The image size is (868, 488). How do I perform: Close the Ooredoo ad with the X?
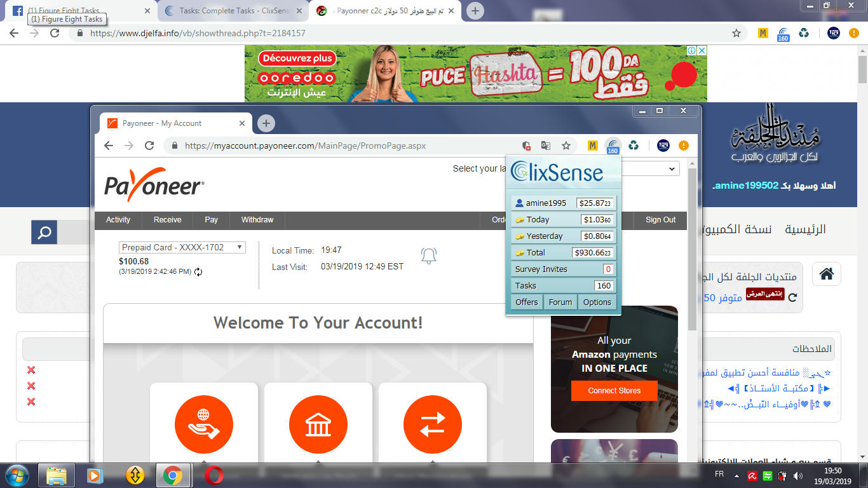[702, 51]
